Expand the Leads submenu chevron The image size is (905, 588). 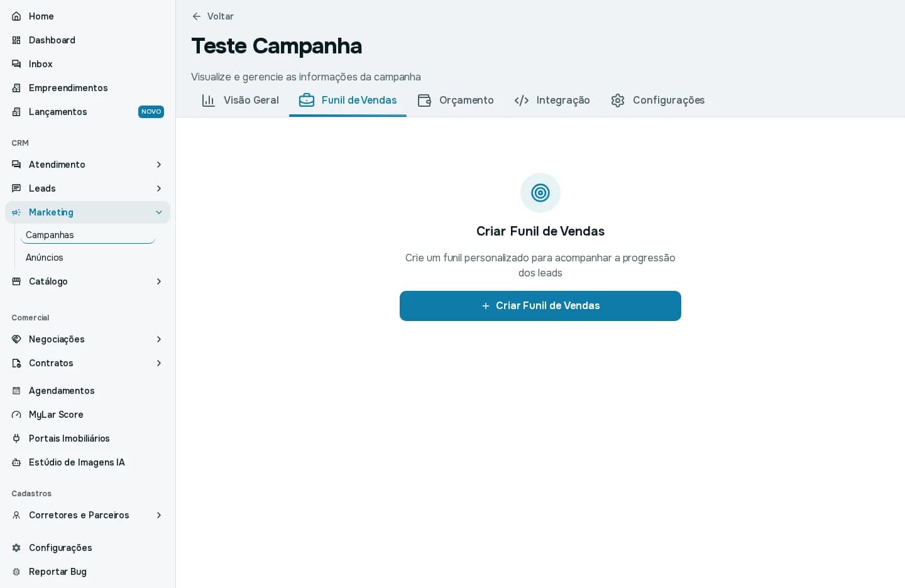[x=159, y=188]
